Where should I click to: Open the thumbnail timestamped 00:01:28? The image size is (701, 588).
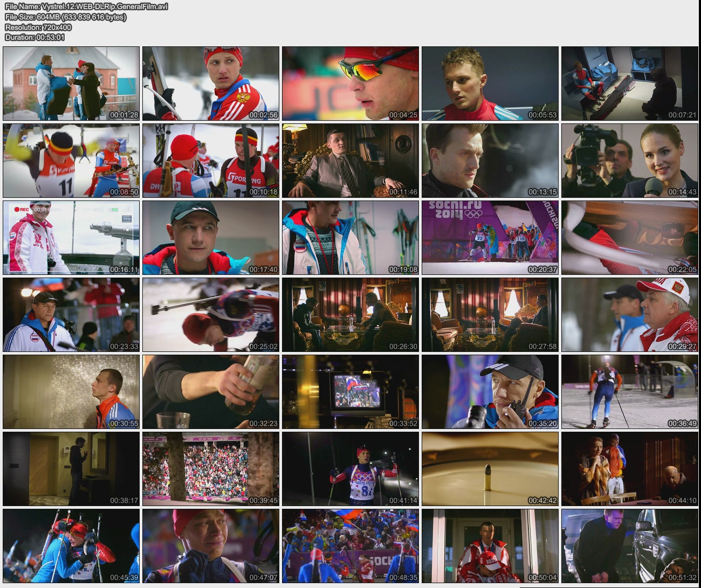[x=71, y=84]
